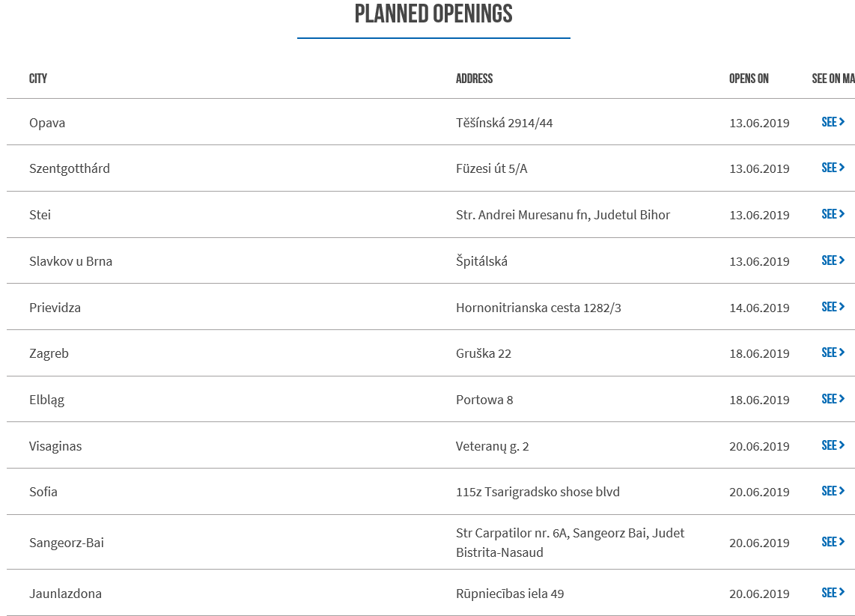Click 115z Tsarigradsko shose blvd address

click(x=538, y=492)
